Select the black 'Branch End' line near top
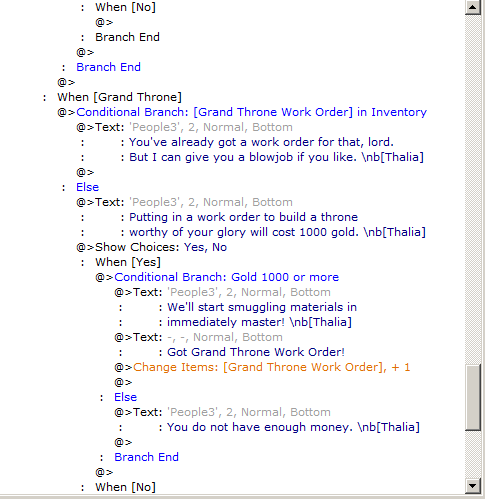Screen dimensions: 485x499 [127, 37]
